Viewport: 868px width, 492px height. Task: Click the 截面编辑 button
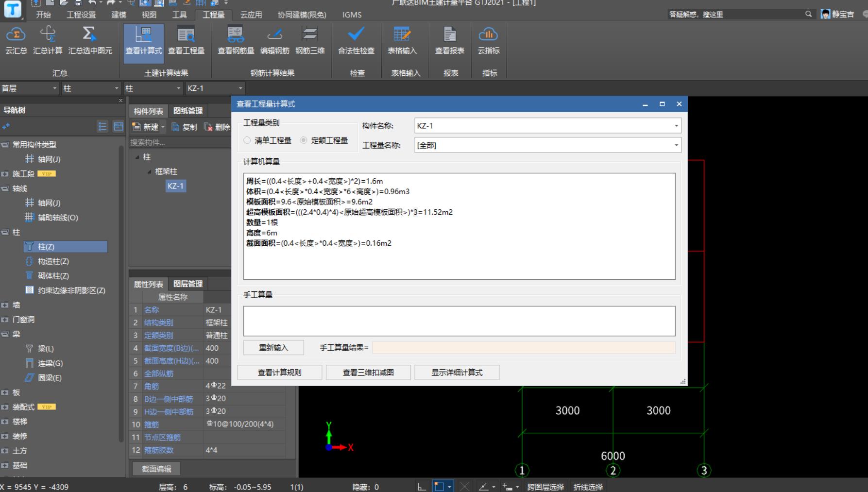tap(156, 469)
